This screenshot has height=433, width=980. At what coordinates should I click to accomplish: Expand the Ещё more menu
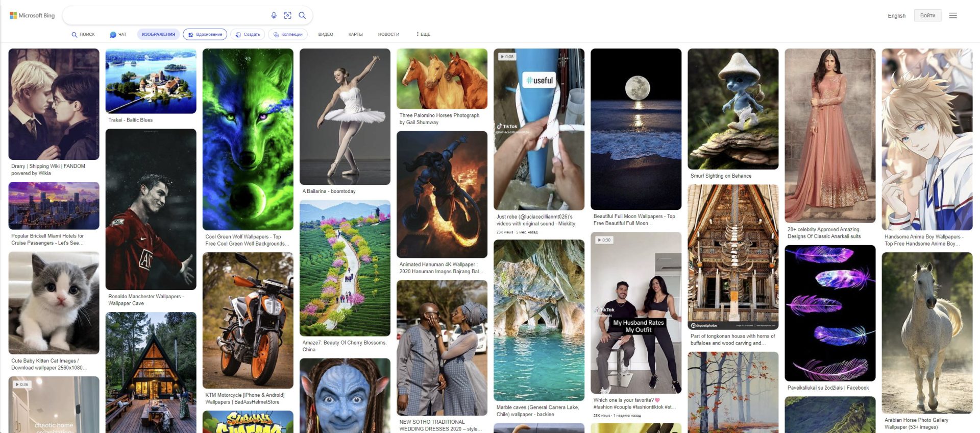(x=423, y=34)
